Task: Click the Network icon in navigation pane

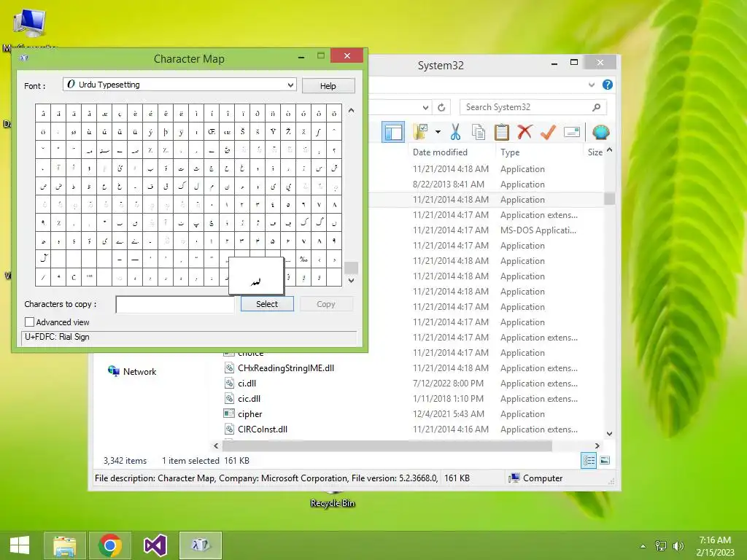Action: click(113, 371)
